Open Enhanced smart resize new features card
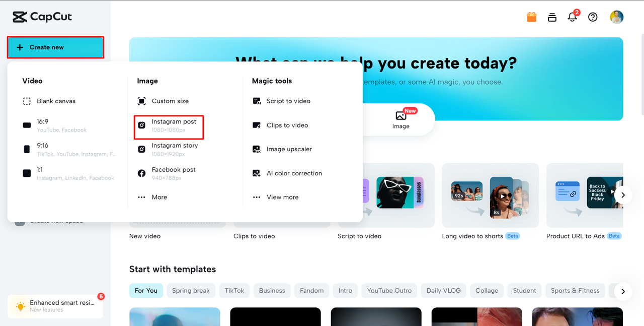The image size is (644, 326). coord(55,306)
